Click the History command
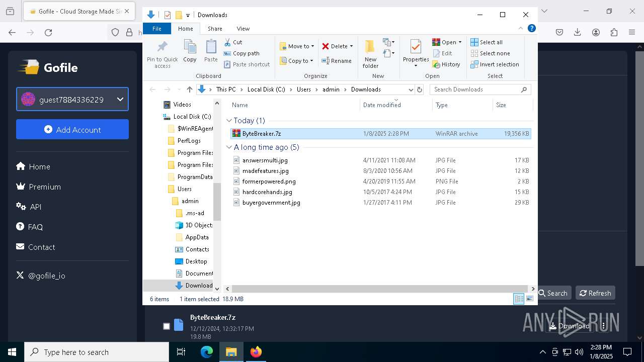The image size is (644, 362). click(446, 64)
